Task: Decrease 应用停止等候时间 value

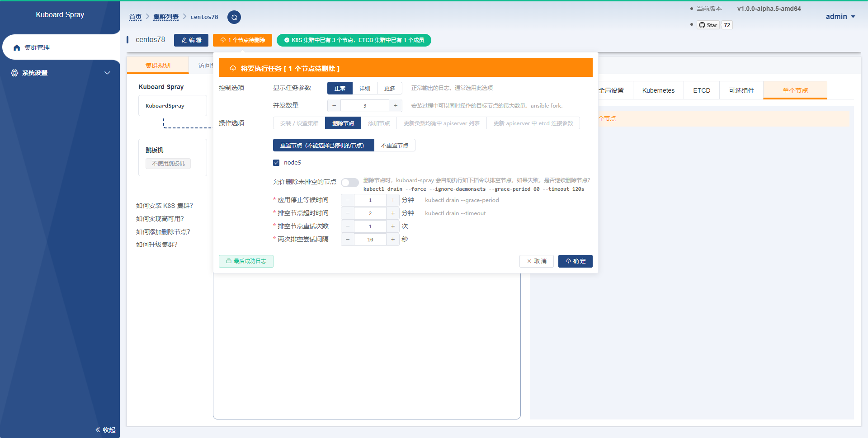Action: coord(348,200)
